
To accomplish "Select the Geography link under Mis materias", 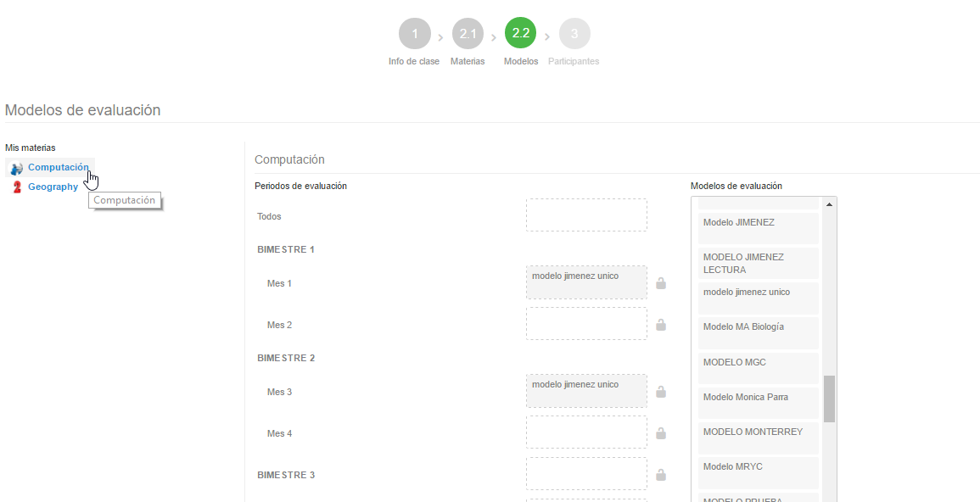I will 53,186.
